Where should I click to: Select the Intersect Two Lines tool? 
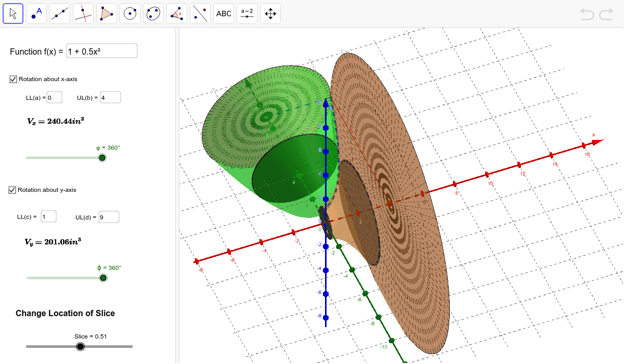pyautogui.click(x=83, y=13)
